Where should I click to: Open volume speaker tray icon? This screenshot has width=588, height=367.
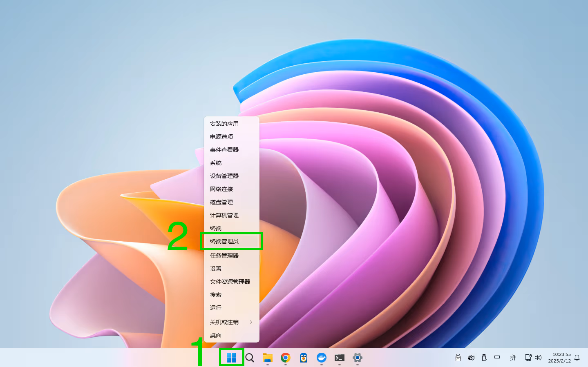[538, 358]
